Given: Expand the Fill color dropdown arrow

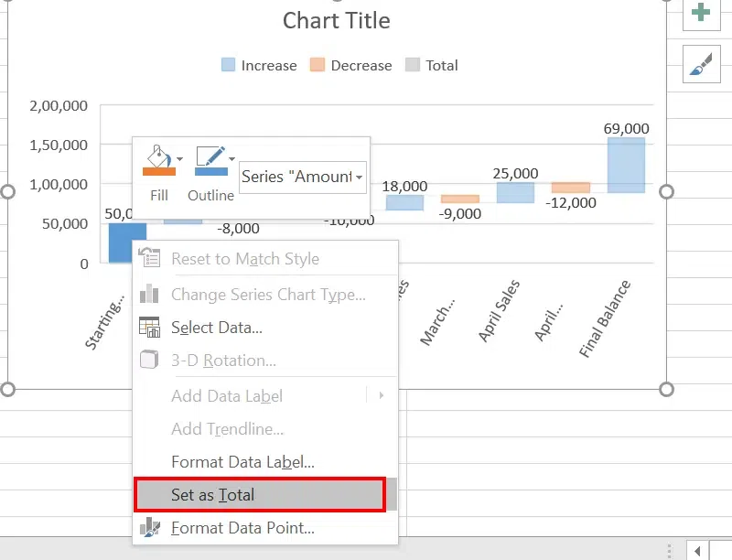Looking at the screenshot, I should tap(180, 159).
